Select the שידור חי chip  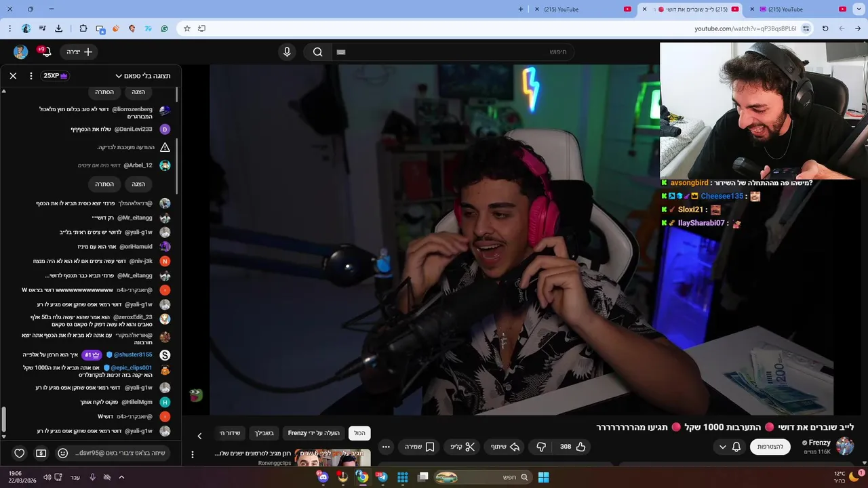pyautogui.click(x=230, y=433)
